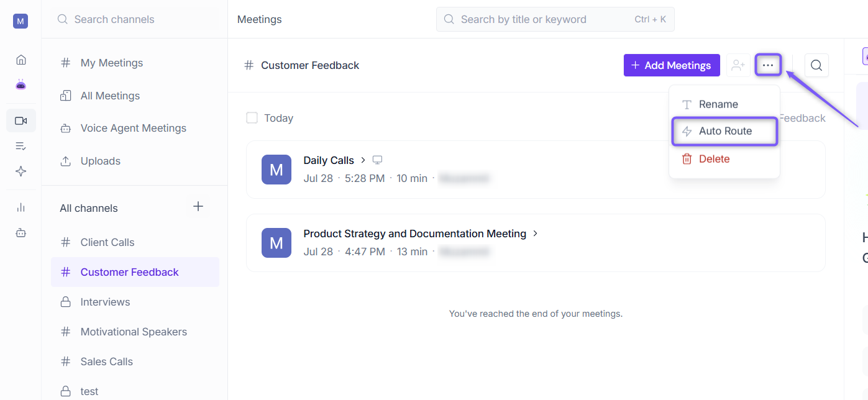Expand the Daily Calls meeting chevron
The image size is (868, 400).
click(x=363, y=160)
